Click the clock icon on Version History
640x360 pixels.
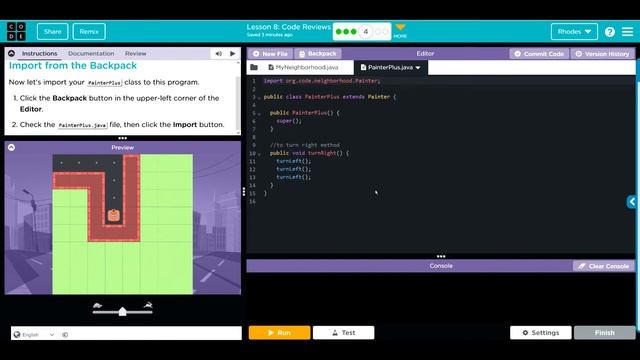(x=579, y=53)
